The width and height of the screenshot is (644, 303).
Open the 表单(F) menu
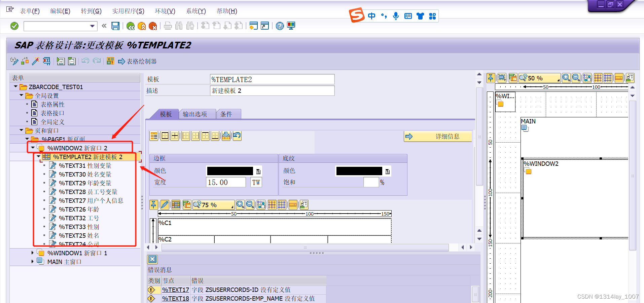[x=30, y=11]
